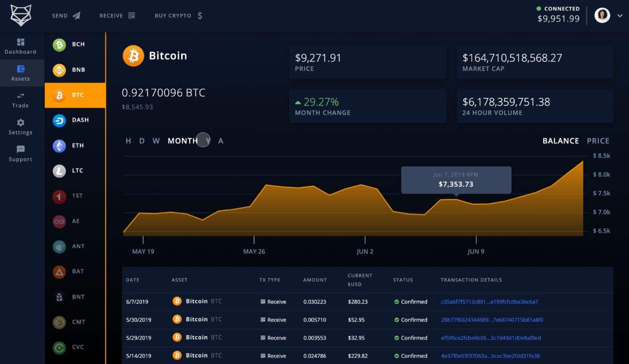
Task: Click the SEND button label
Action: pos(60,16)
